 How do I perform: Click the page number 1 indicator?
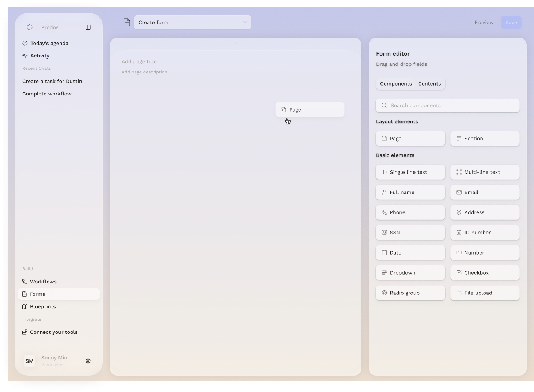click(x=236, y=44)
